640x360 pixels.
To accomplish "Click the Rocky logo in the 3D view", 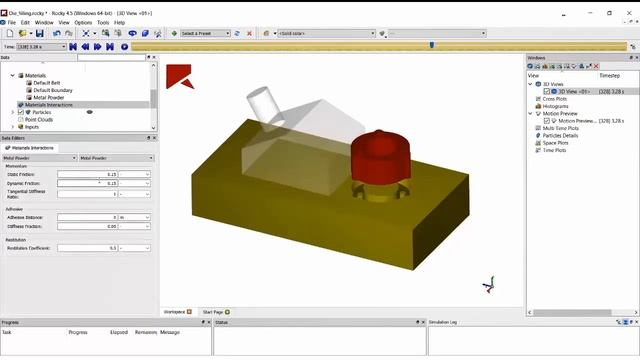I will coord(180,76).
